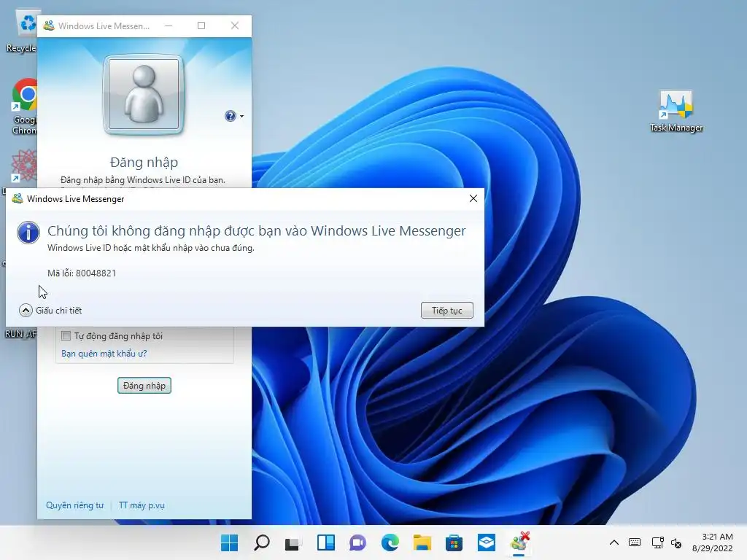Select the red star-pattern desktop shortcut

click(24, 166)
